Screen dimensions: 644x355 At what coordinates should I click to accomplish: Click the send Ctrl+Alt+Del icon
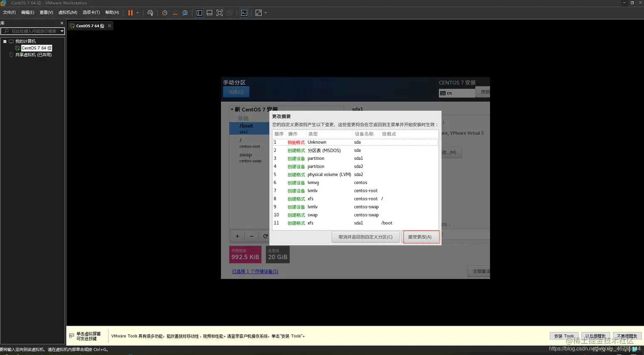150,13
